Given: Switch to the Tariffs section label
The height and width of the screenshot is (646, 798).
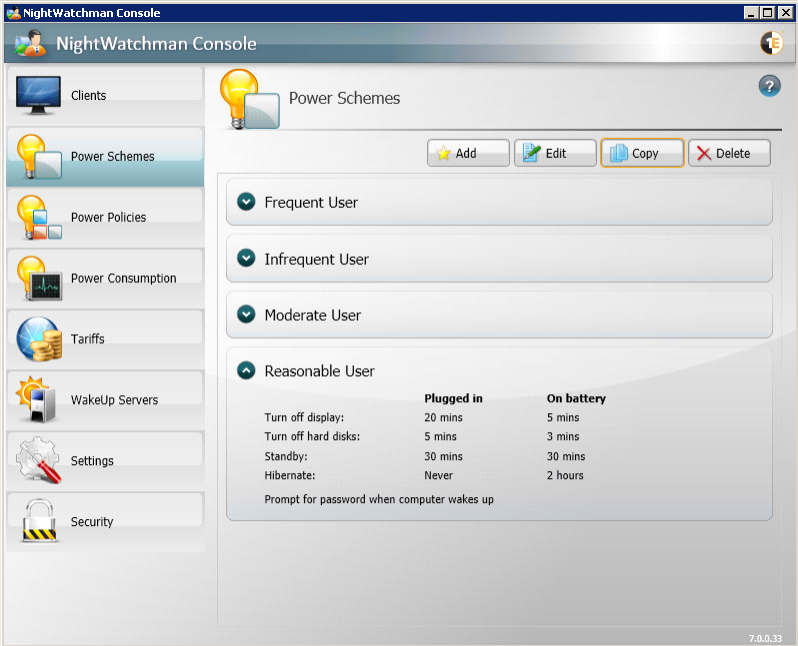Looking at the screenshot, I should [x=88, y=339].
